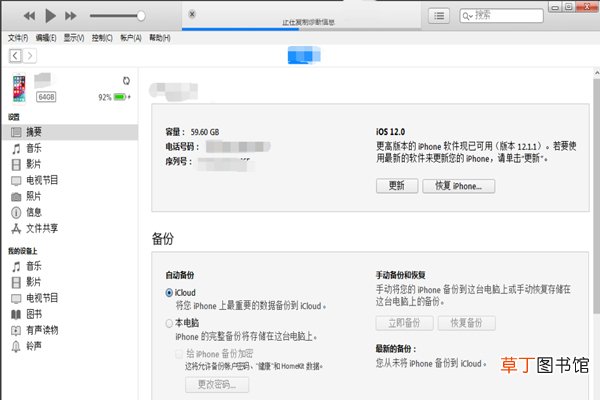
Task: Select 摘要 in the sidebar
Action: 70,132
